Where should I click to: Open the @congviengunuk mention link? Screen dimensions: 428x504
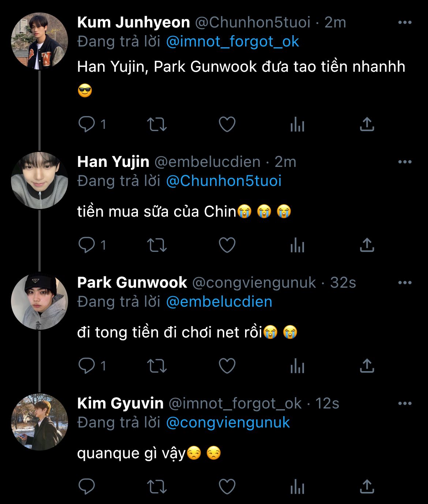(228, 423)
